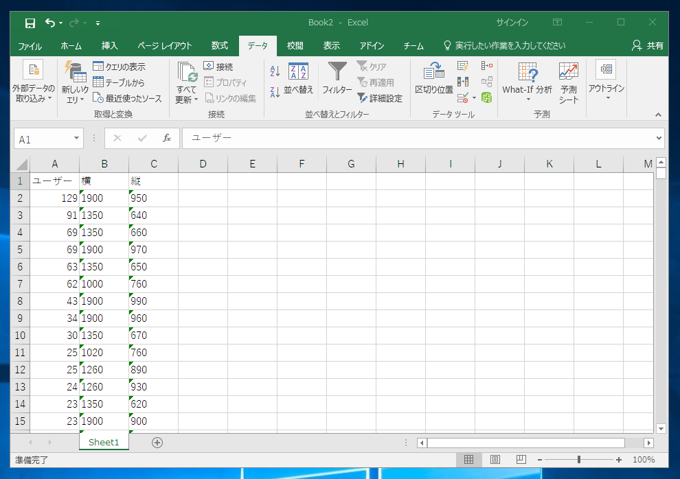Click the sort ascending A-Z icon

tap(275, 69)
